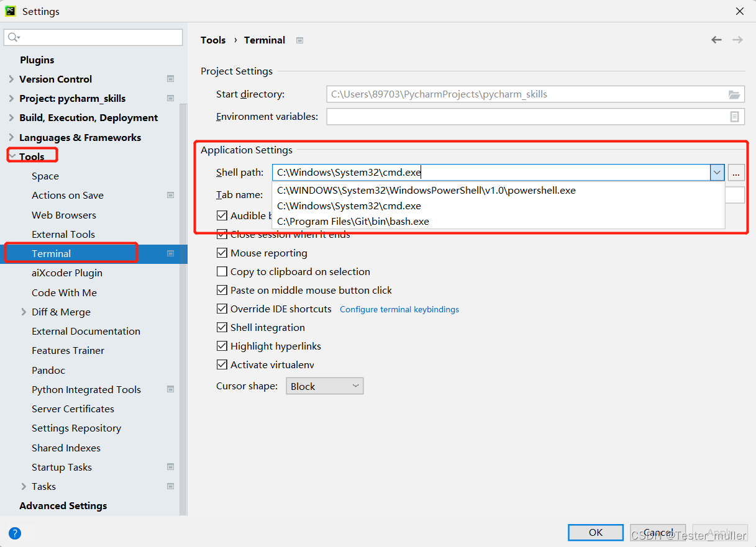Disable Shell integration checkbox
Screen dimensions: 756x547
(x=222, y=328)
